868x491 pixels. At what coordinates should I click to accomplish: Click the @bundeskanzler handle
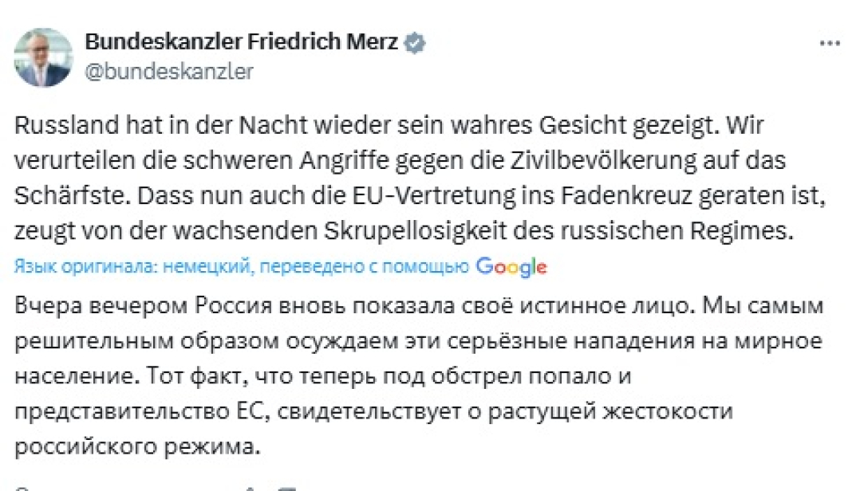(x=169, y=71)
